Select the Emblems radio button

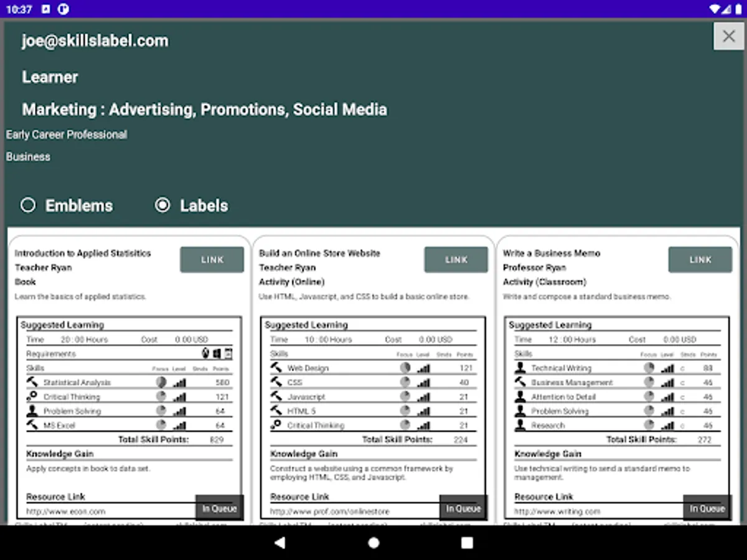coord(27,205)
